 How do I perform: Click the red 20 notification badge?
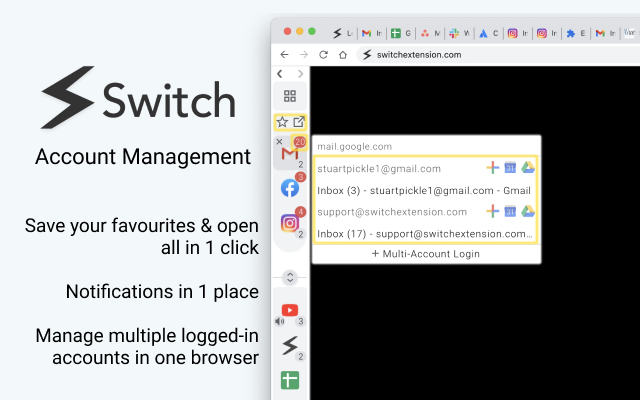click(300, 142)
